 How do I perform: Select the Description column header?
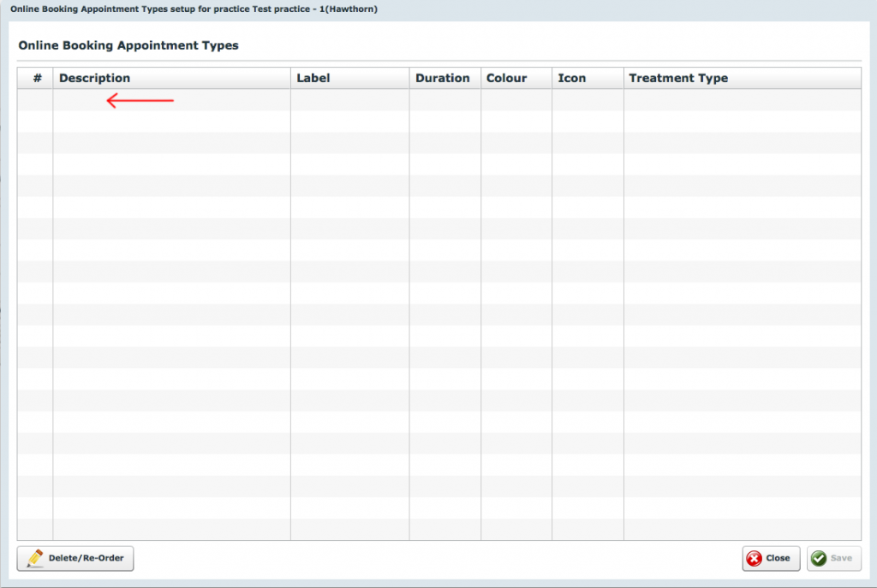171,78
